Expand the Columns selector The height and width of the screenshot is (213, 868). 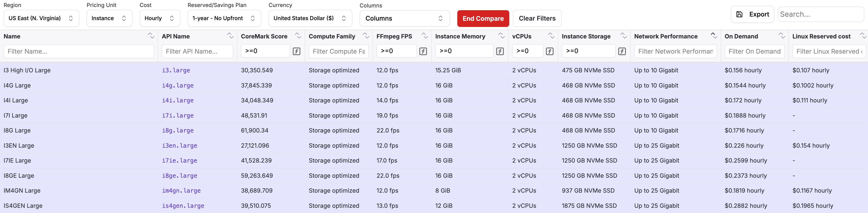pyautogui.click(x=404, y=19)
